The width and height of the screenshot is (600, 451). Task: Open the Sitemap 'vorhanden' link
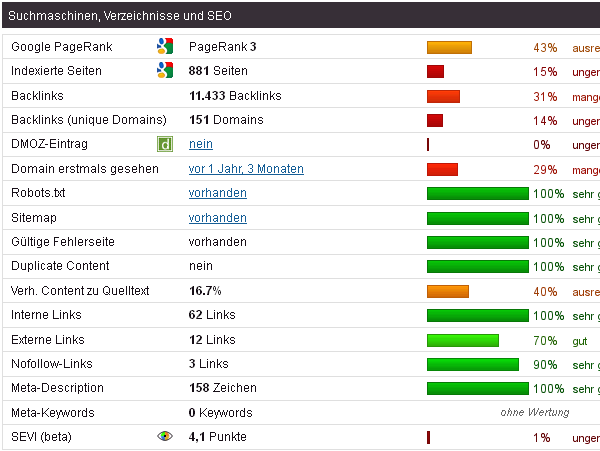coord(218,218)
